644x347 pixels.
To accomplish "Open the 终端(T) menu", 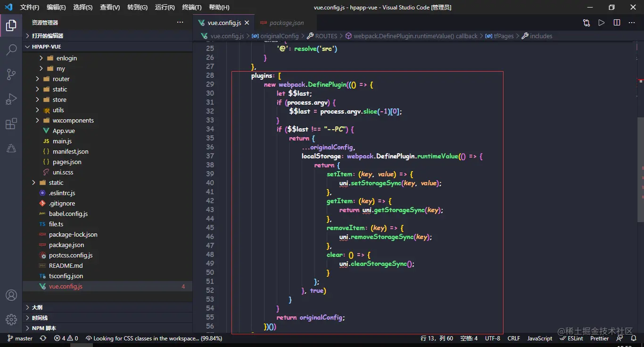I will tap(191, 7).
